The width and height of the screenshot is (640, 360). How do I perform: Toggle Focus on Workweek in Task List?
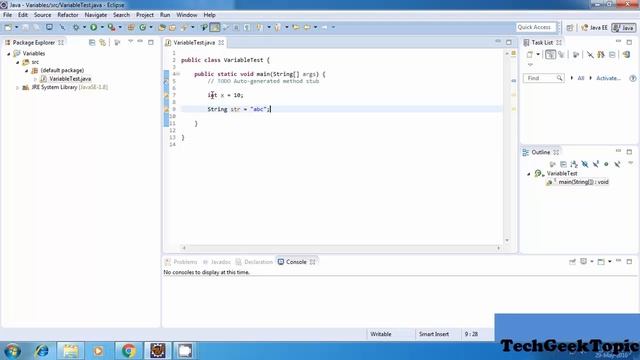pyautogui.click(x=576, y=54)
